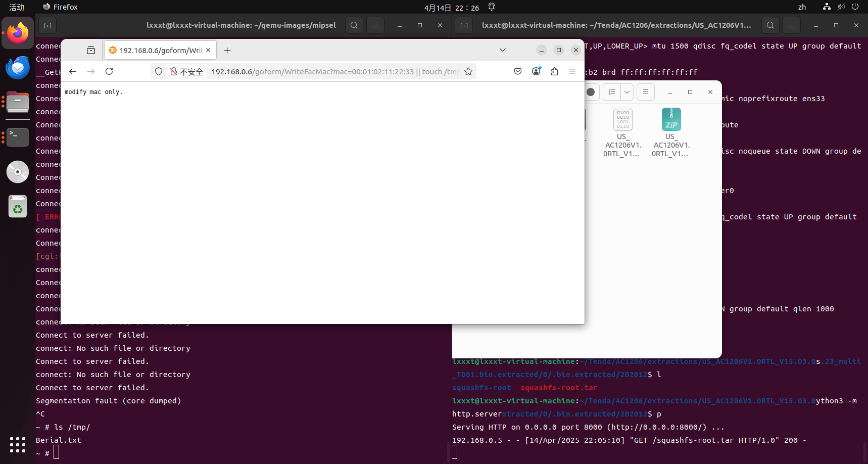Reload the current Firefox page
This screenshot has height=464, width=868.
point(109,72)
